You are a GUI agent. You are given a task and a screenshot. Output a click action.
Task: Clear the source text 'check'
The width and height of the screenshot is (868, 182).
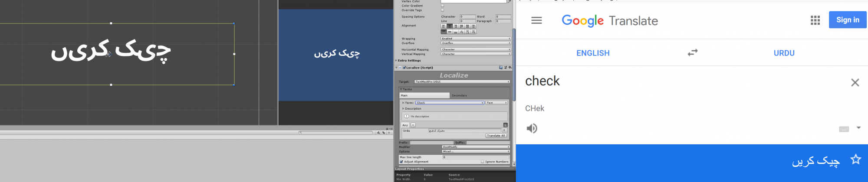855,82
